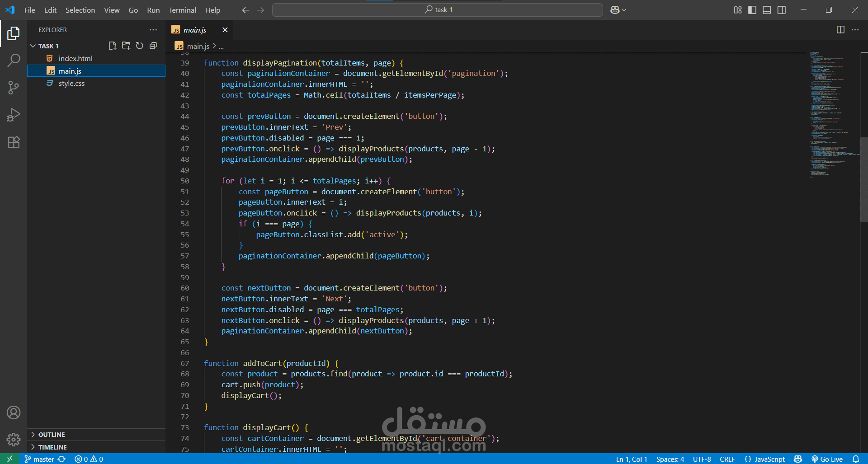
Task: Open the Terminal menu
Action: [x=182, y=10]
